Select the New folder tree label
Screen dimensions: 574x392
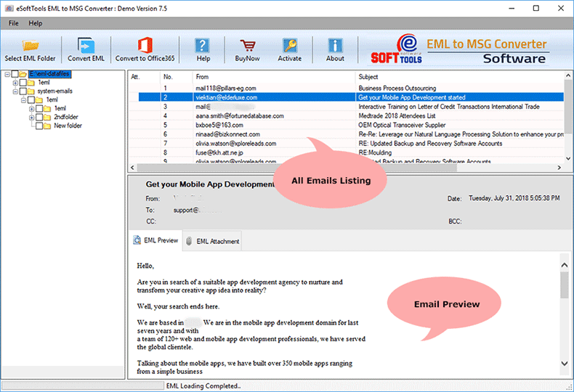[68, 126]
